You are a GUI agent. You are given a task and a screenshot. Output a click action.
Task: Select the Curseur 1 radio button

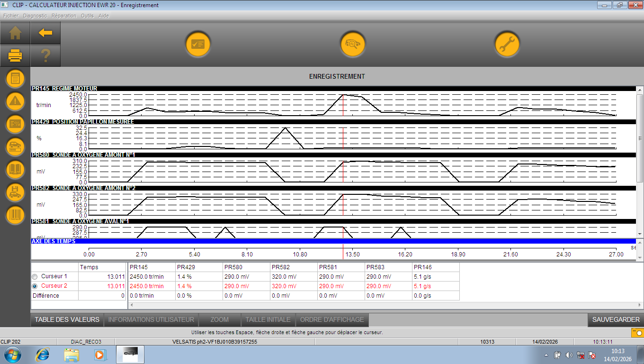tap(35, 276)
